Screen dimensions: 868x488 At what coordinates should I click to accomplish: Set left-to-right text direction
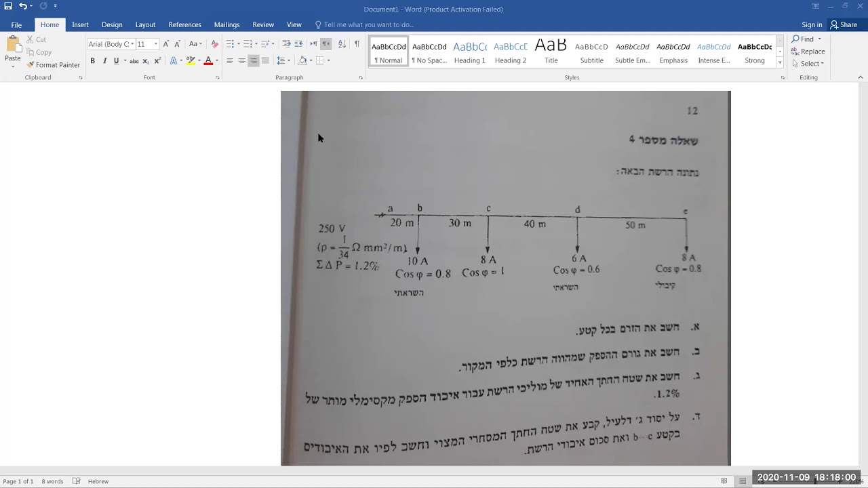pos(313,44)
